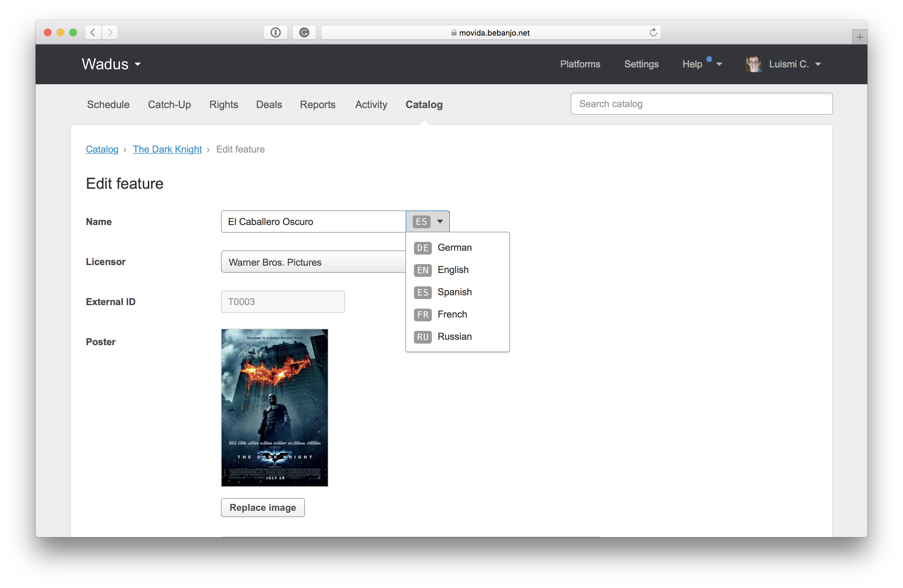This screenshot has width=903, height=588.
Task: Pick French from the language list
Action: 452,314
